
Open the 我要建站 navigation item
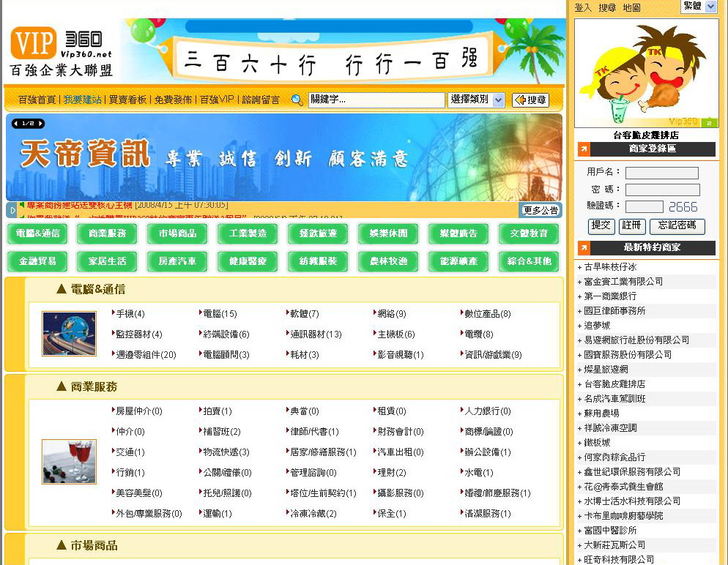click(82, 100)
